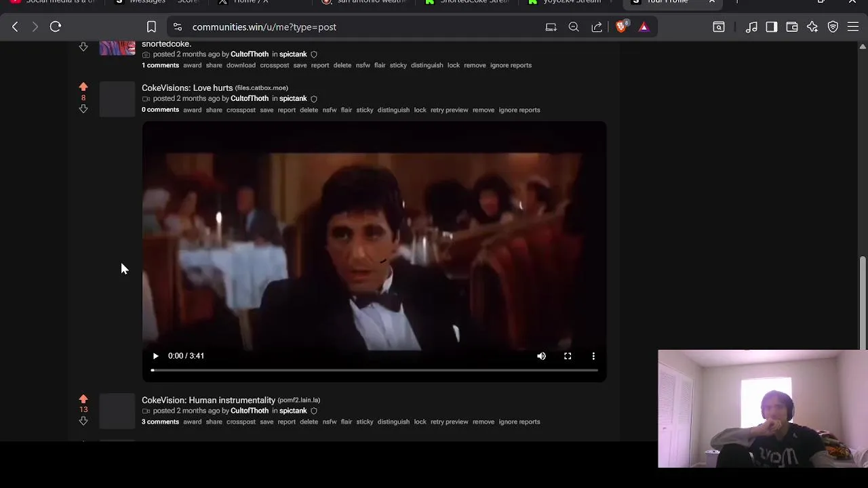Click the snortedcoke post thumbnail

[x=117, y=48]
